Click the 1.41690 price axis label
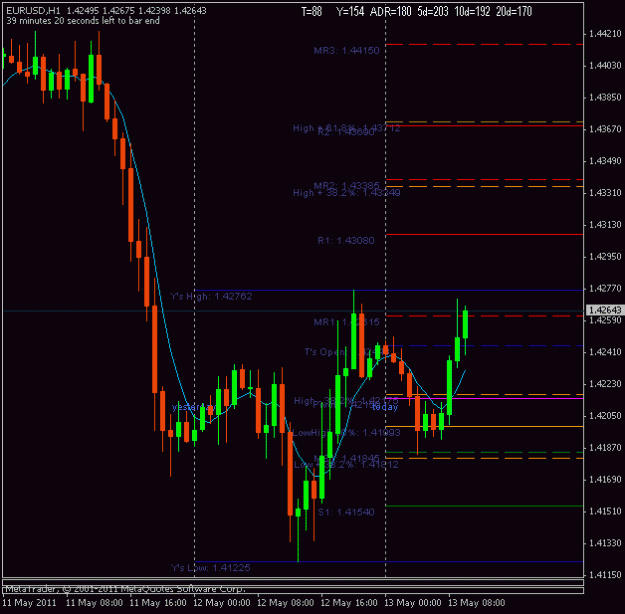 coord(605,479)
